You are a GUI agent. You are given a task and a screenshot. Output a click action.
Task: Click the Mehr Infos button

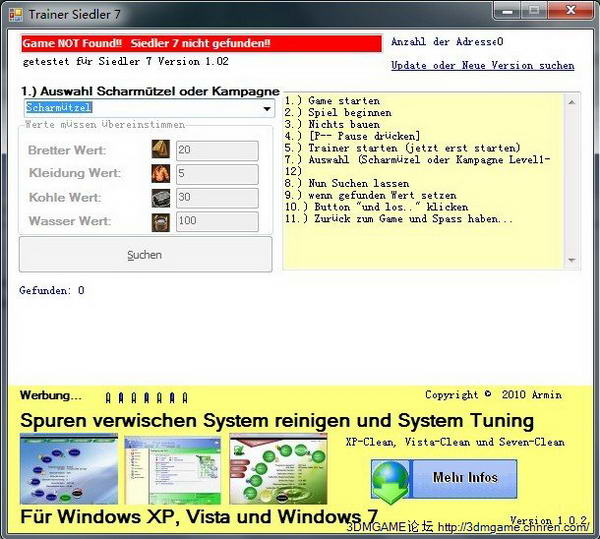(465, 478)
